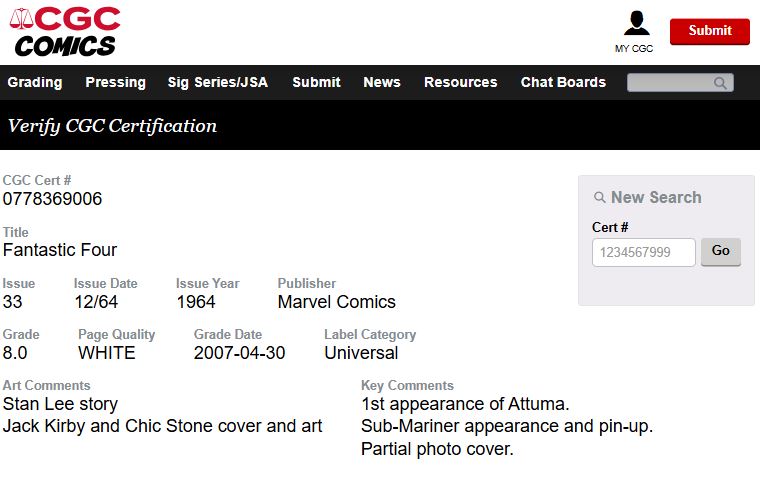Focus the navbar search field
Screen dimensions: 760x480
(670, 83)
